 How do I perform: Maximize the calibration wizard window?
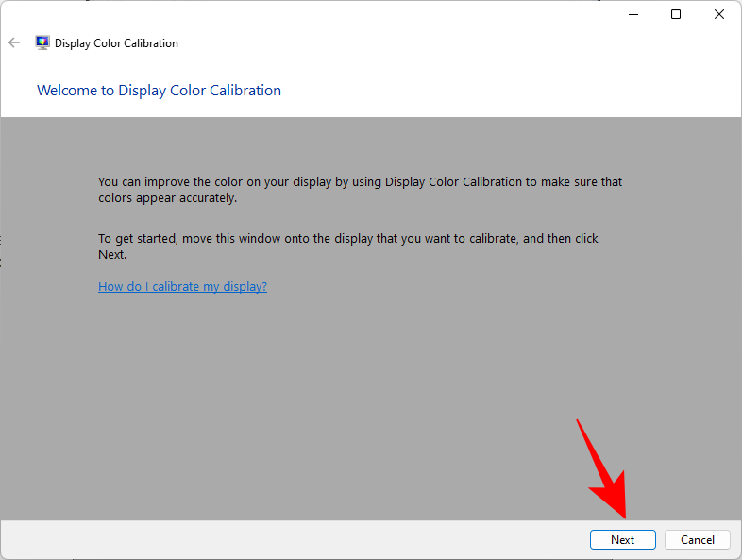[676, 14]
